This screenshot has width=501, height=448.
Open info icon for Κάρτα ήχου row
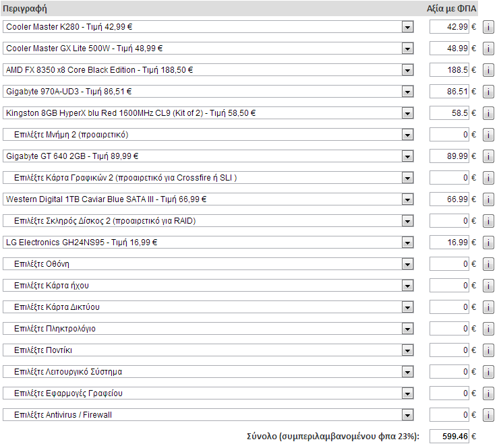488,286
